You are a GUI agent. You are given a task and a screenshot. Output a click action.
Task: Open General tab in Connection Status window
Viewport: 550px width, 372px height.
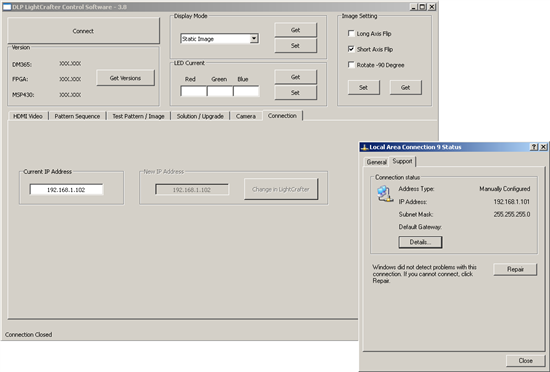coord(376,162)
